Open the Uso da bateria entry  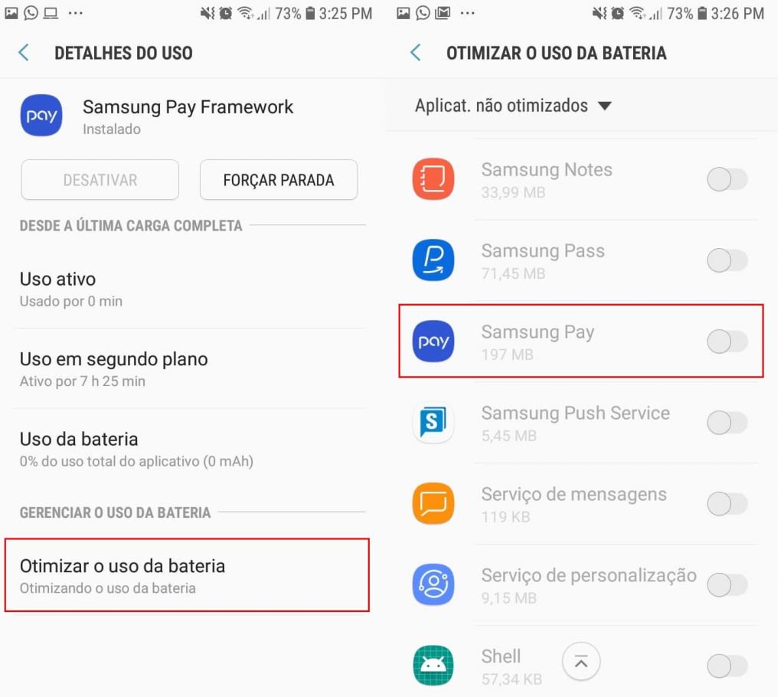click(x=190, y=449)
